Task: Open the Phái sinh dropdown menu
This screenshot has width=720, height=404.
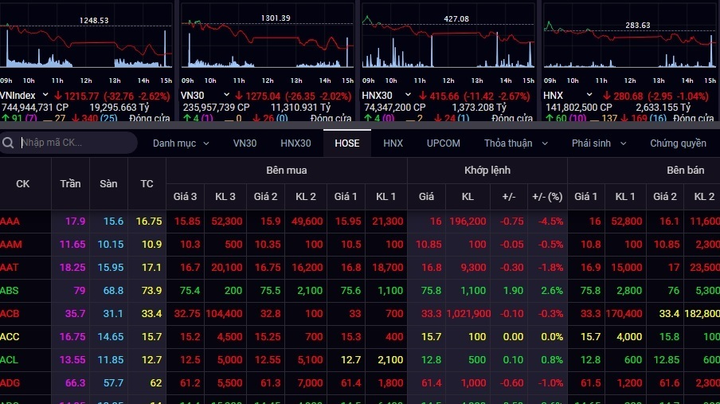Action: pos(598,143)
